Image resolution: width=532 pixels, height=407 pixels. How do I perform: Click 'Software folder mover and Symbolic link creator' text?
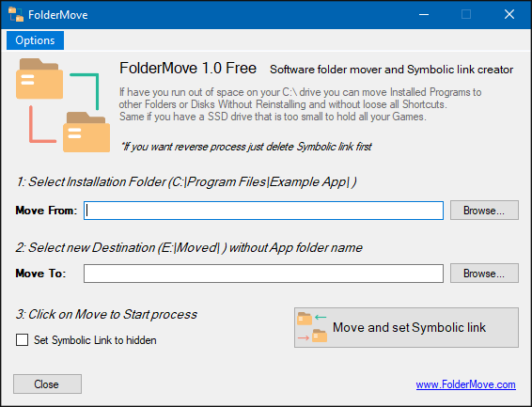(391, 70)
